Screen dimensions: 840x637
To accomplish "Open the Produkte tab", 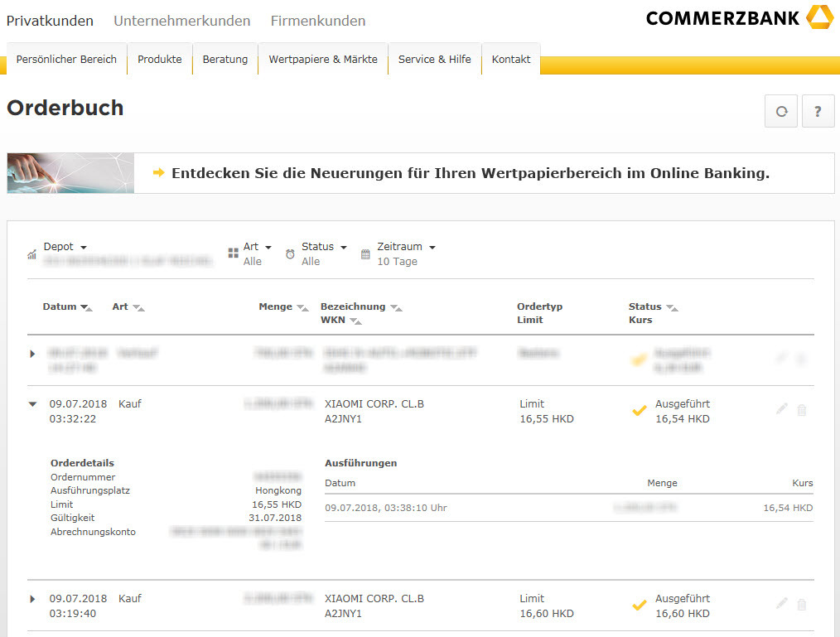I will (160, 59).
